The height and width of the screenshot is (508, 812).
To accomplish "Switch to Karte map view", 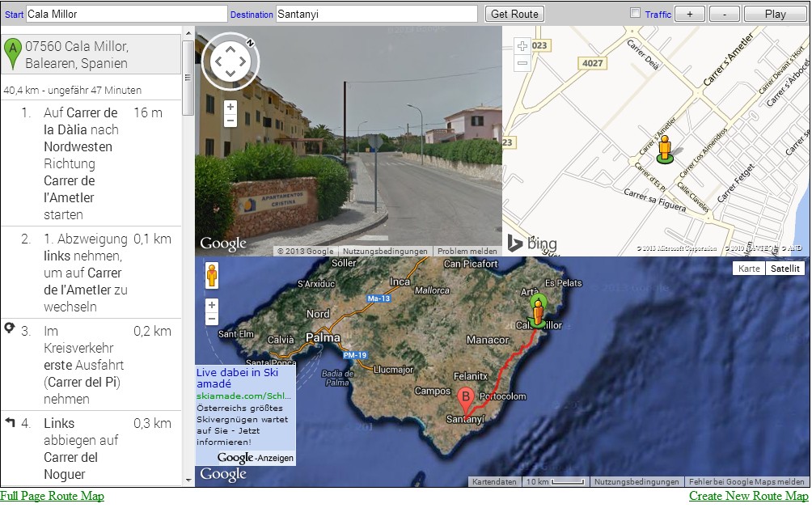I will point(749,269).
